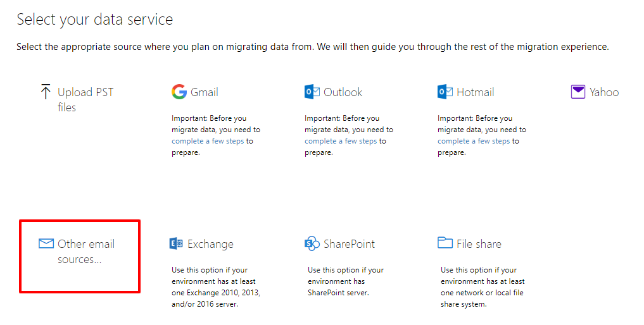The image size is (644, 325).
Task: Click the Other email sources envelope icon
Action: point(46,243)
